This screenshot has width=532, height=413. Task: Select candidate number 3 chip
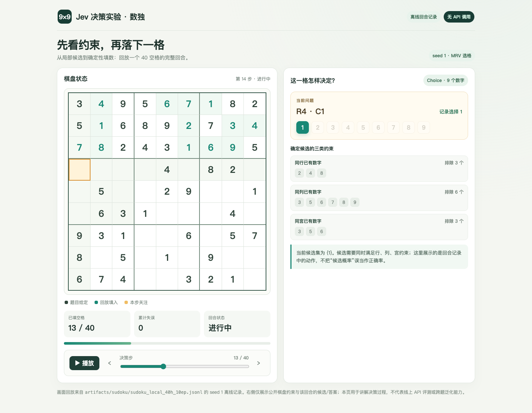tap(333, 127)
